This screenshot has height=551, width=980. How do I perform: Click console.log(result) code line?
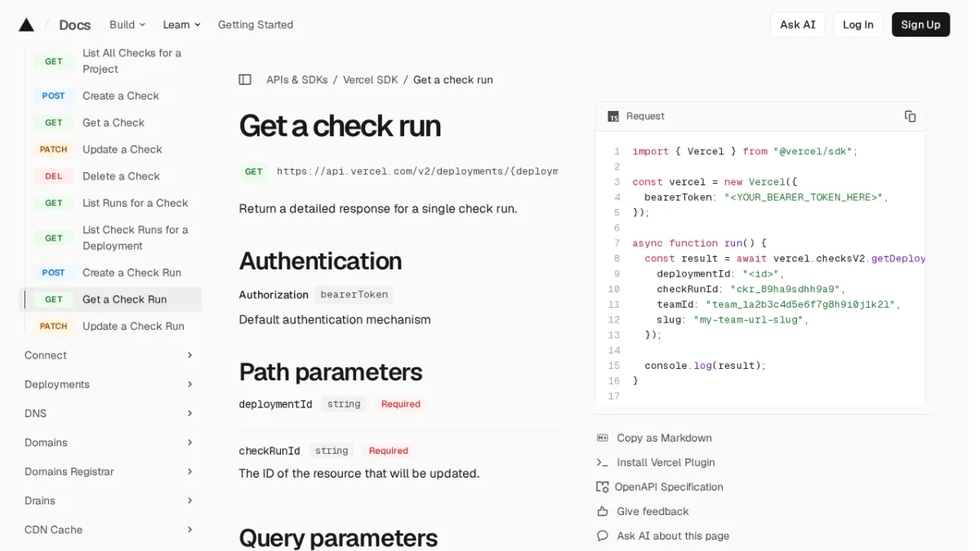pos(705,366)
